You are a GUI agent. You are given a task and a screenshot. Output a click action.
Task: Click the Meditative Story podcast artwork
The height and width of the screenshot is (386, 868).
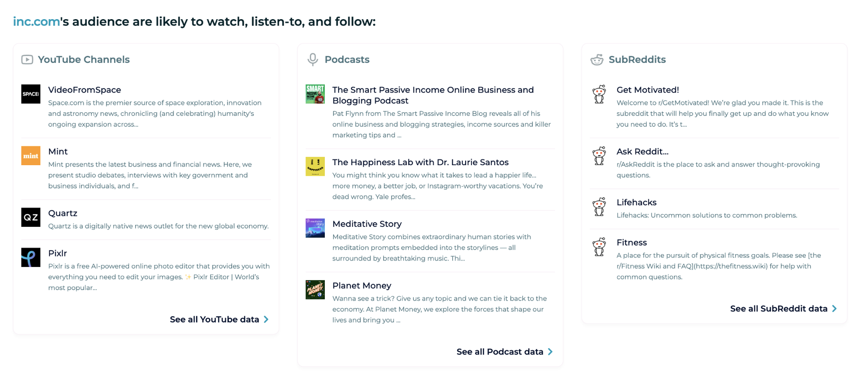click(x=315, y=228)
